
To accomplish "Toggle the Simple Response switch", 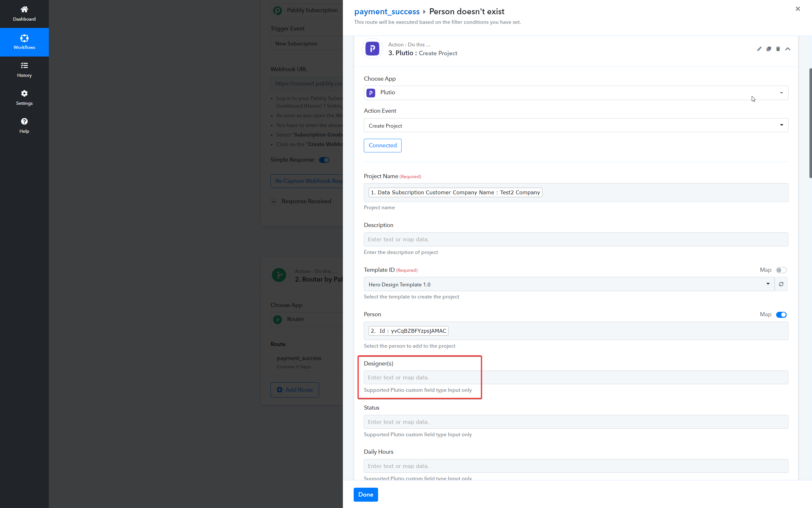I will tap(324, 160).
